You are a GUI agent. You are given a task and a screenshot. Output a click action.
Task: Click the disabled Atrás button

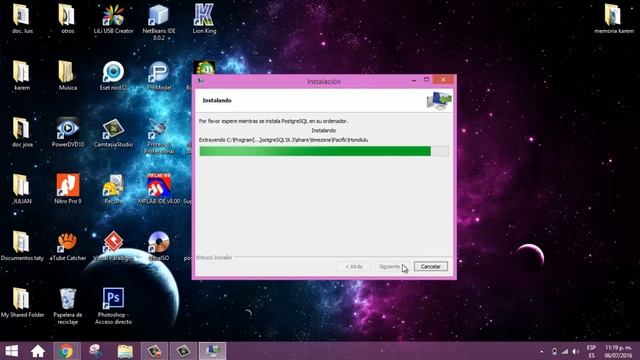coord(353,267)
